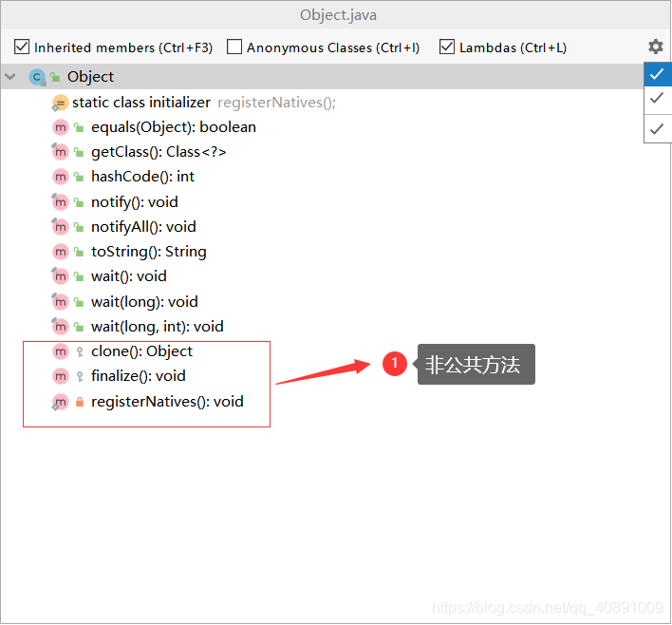The image size is (672, 625).
Task: Click the method icon beside toString()
Action: click(x=61, y=252)
